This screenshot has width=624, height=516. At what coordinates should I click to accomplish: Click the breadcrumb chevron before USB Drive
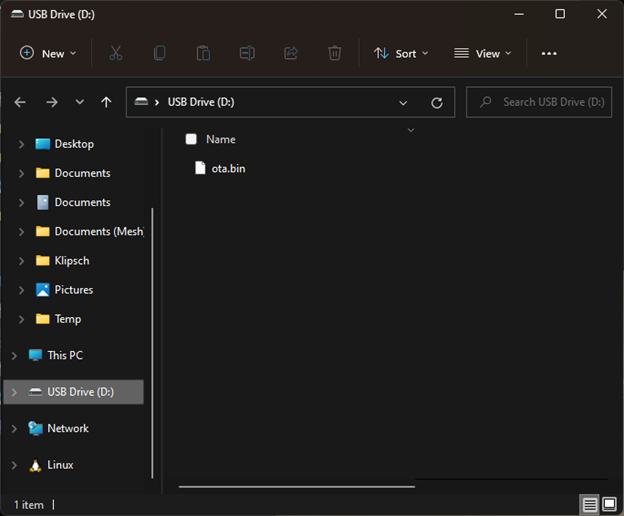pyautogui.click(x=157, y=103)
